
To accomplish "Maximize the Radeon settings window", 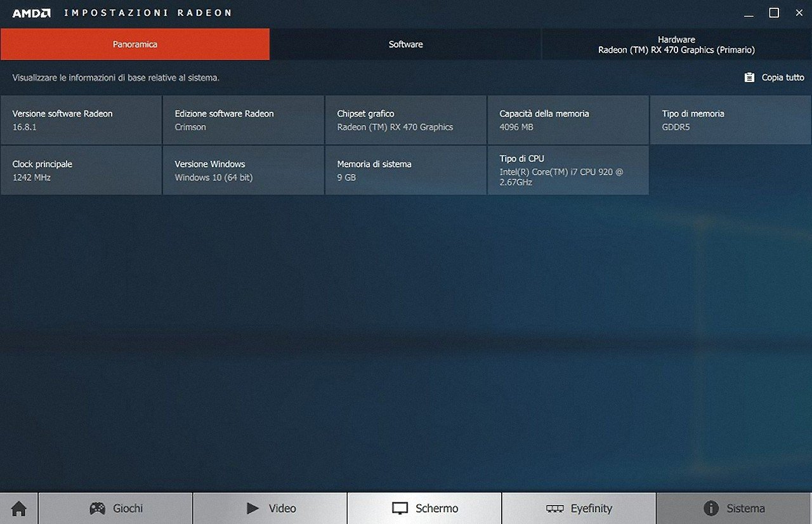I will tap(774, 13).
